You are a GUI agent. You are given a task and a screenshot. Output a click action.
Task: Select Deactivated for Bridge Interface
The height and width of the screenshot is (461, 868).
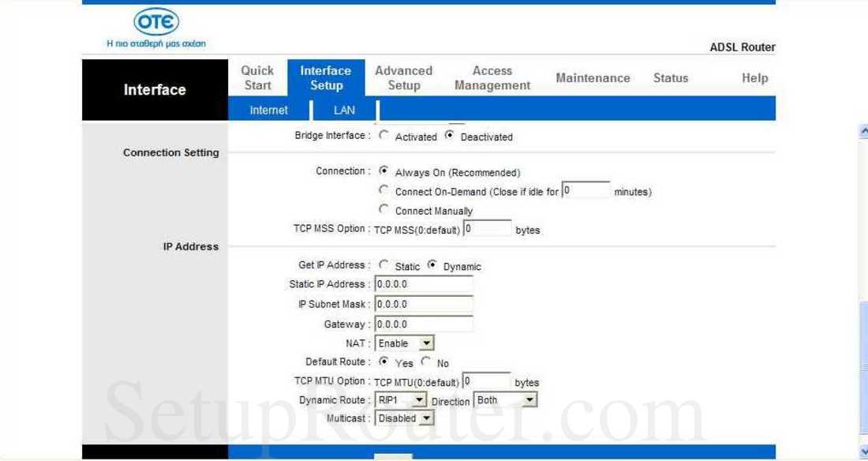(x=449, y=135)
